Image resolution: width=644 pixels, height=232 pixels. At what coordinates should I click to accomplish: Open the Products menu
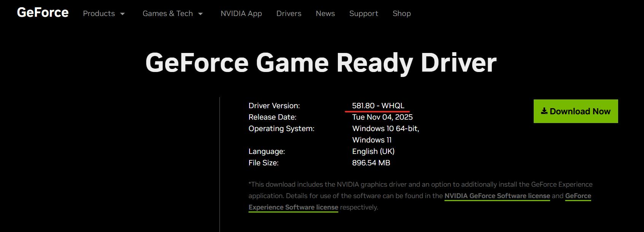[104, 13]
